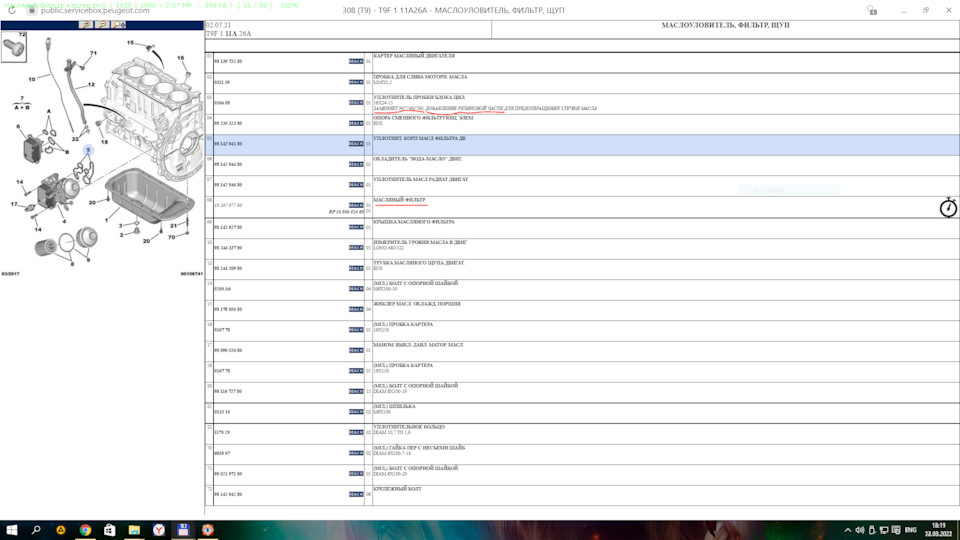Click REACH badge in (MUL) ШПИЛЬКА row

[356, 411]
